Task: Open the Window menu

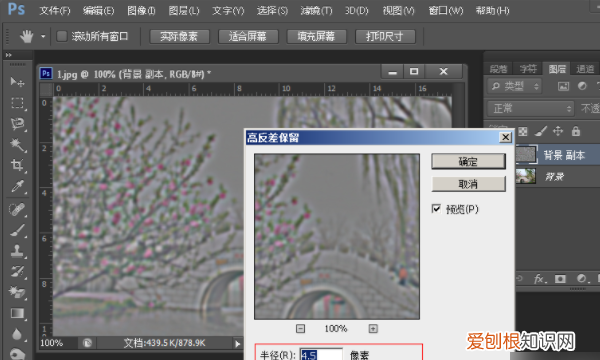Action: (x=446, y=10)
